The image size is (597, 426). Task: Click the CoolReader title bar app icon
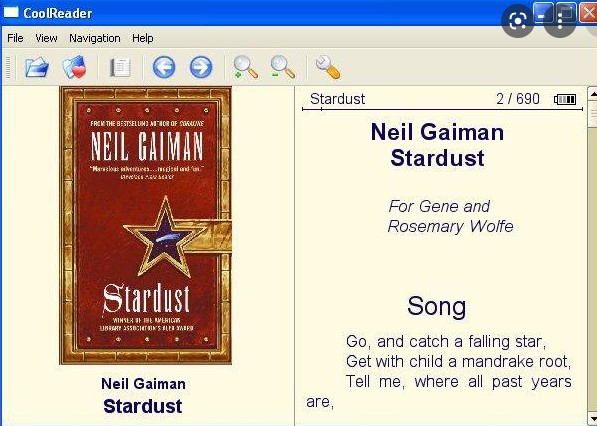point(11,13)
